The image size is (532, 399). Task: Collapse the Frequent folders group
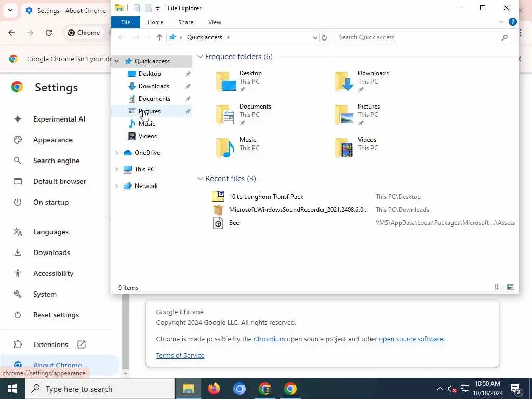coord(200,57)
